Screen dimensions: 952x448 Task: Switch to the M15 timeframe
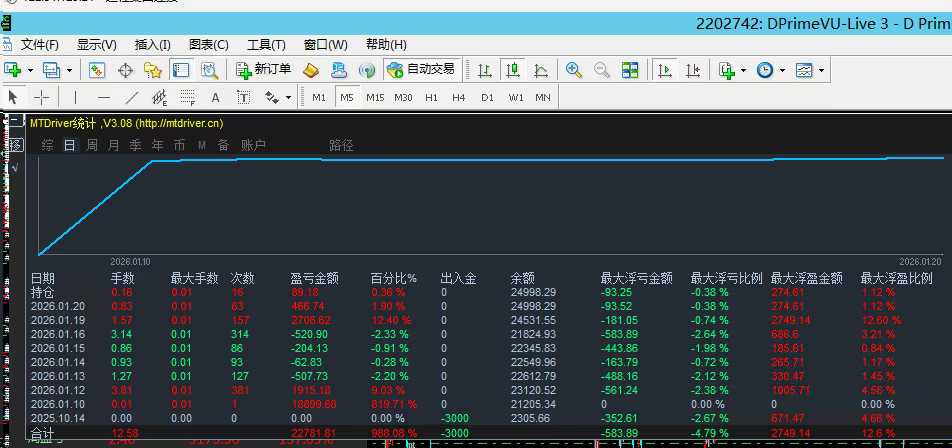(375, 97)
